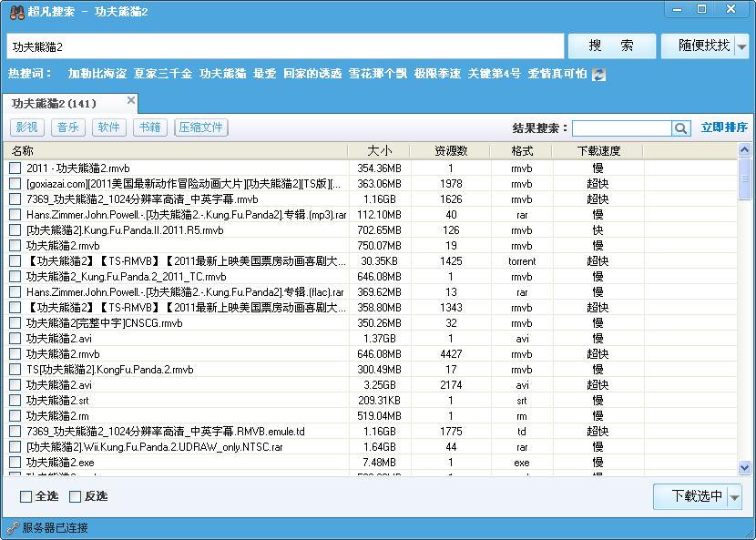
Task: Check the checkbox beside 功夫熊猫2.avi
Action: click(15, 338)
